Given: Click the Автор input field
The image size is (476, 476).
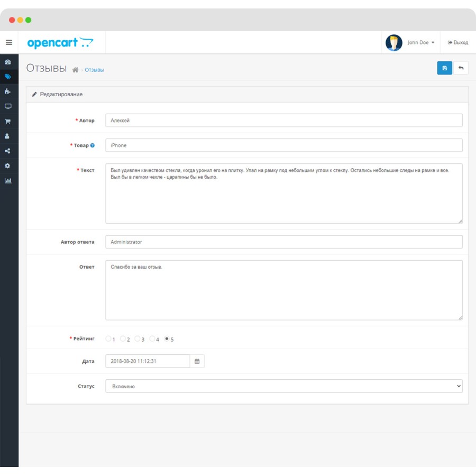Looking at the screenshot, I should coord(284,121).
